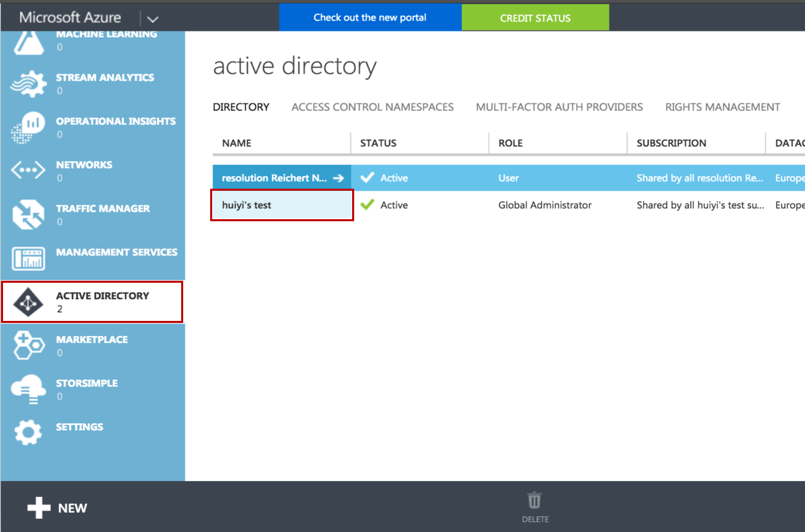Open resolution Reichert directory via arrow
This screenshot has height=532, width=805.
(x=338, y=178)
